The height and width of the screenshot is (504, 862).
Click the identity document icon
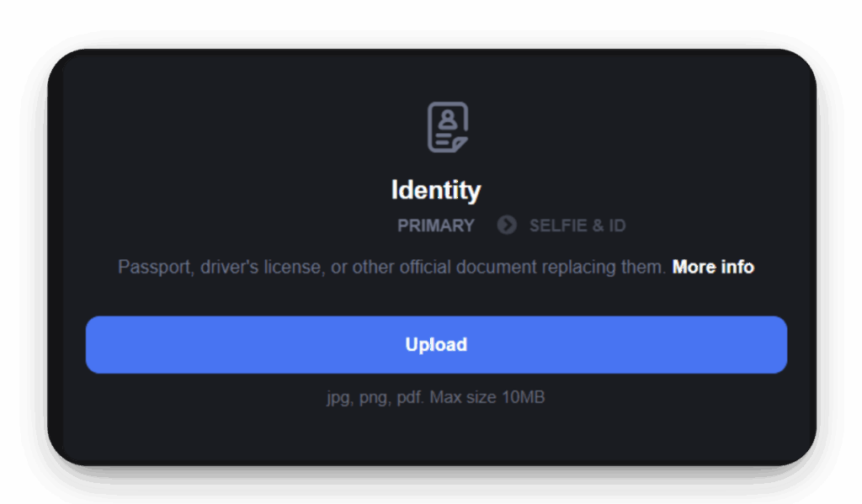point(448,127)
